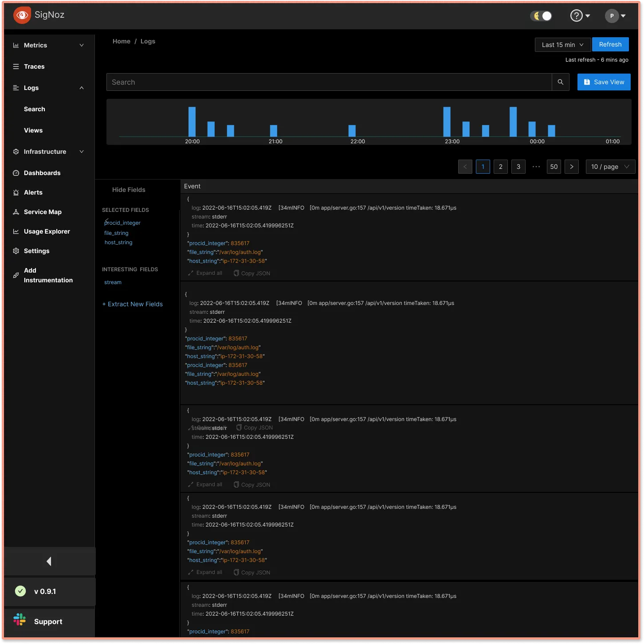Expand all in the first log event

pyautogui.click(x=205, y=273)
